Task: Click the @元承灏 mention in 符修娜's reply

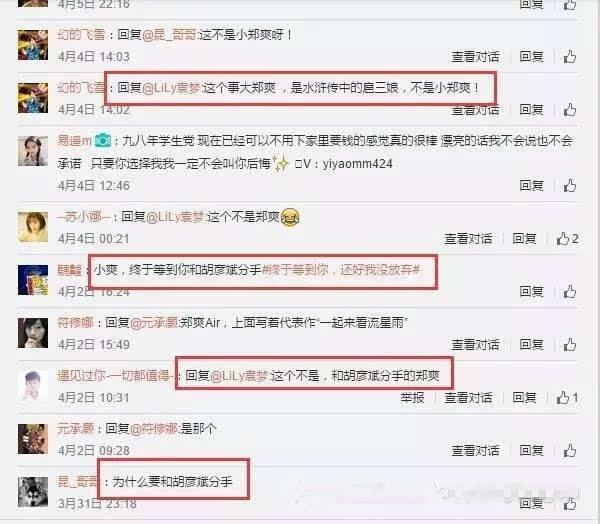Action: tap(154, 323)
